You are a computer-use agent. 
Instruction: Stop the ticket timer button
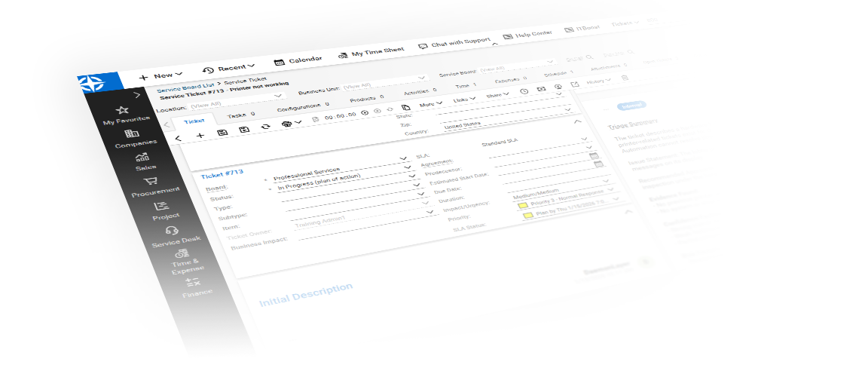coord(377,111)
